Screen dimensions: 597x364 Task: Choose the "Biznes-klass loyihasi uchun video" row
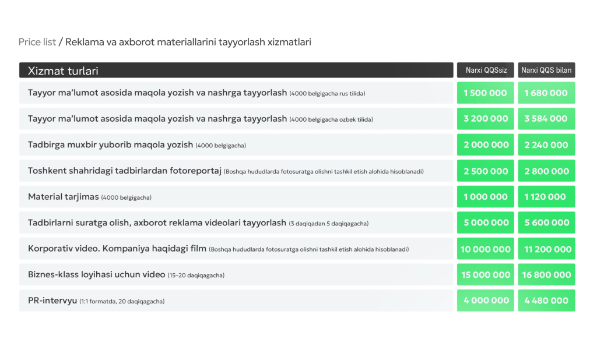point(236,275)
